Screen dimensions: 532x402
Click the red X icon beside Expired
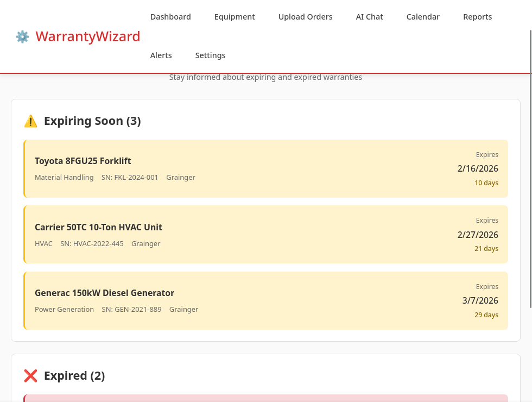point(30,376)
